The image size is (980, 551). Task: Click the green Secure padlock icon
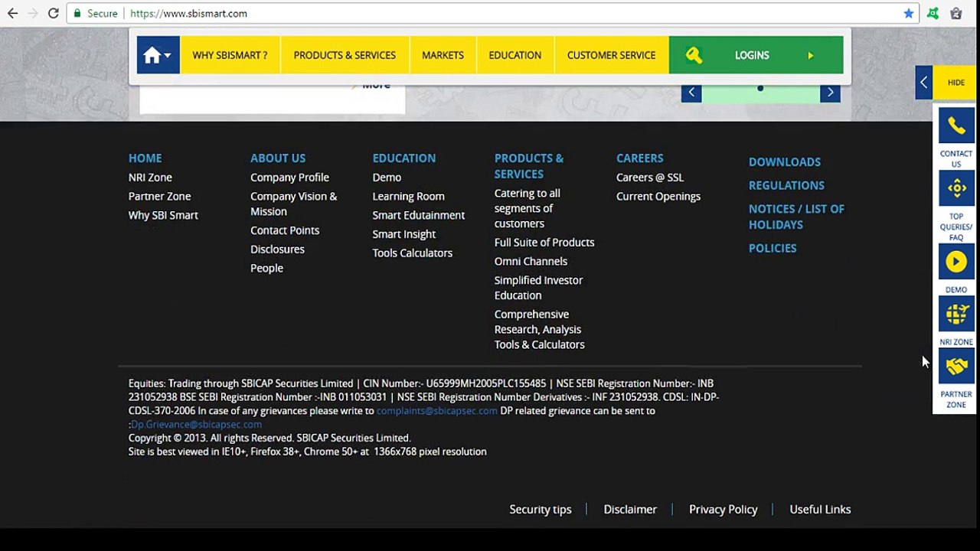click(x=77, y=13)
